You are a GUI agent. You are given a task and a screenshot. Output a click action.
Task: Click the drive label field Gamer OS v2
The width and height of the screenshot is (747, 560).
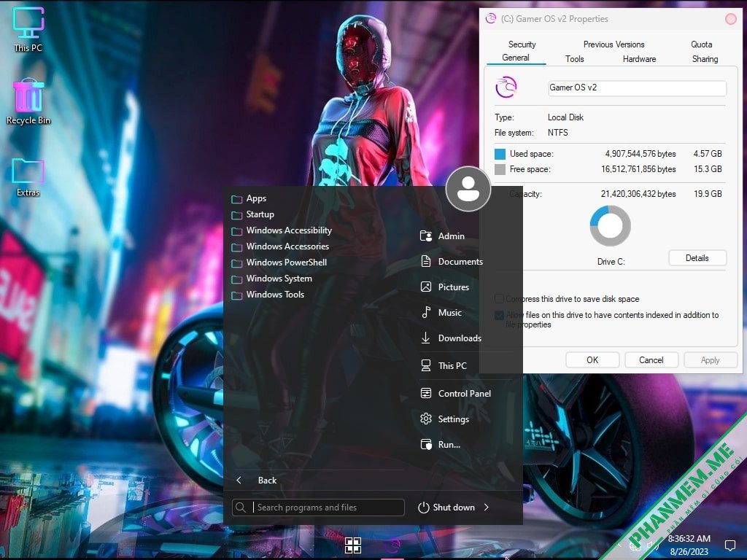coord(637,88)
